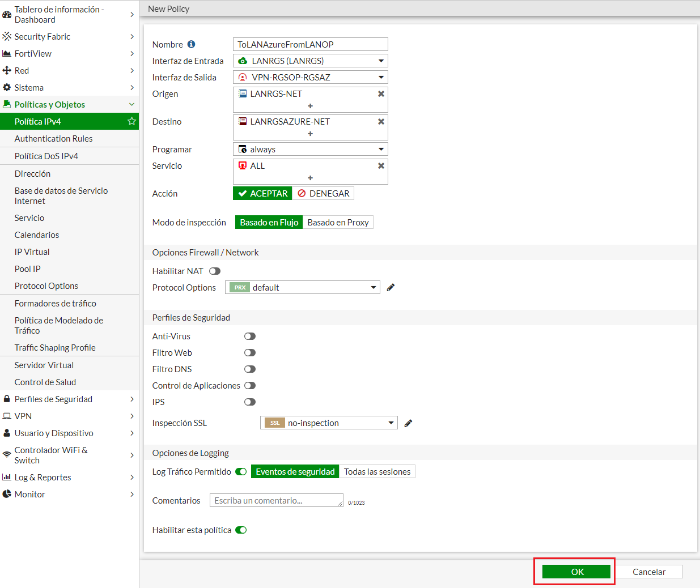Enable the Habilitar NAT toggle

tap(214, 271)
